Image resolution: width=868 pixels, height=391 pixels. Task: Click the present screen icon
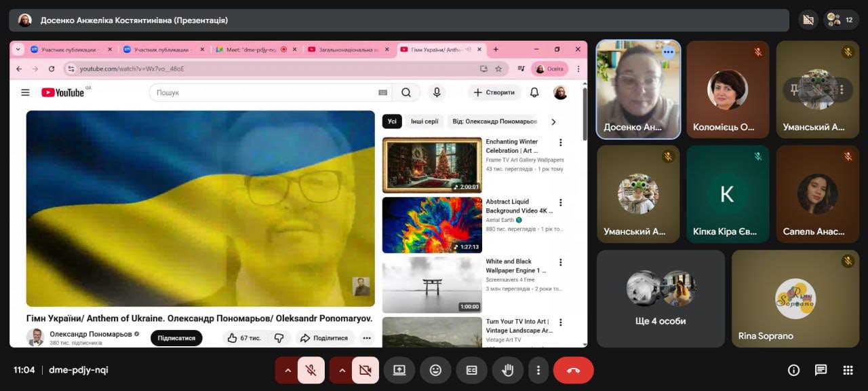click(399, 370)
